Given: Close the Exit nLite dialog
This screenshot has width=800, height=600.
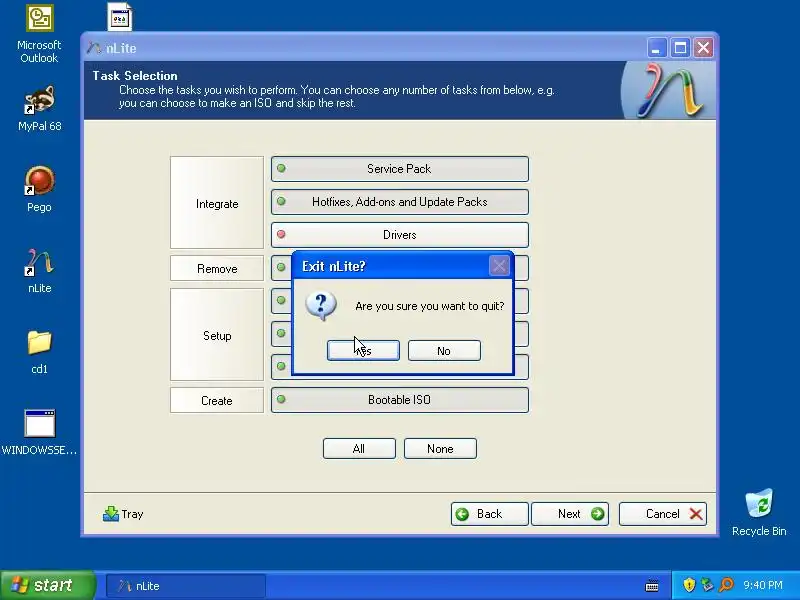Looking at the screenshot, I should [499, 265].
